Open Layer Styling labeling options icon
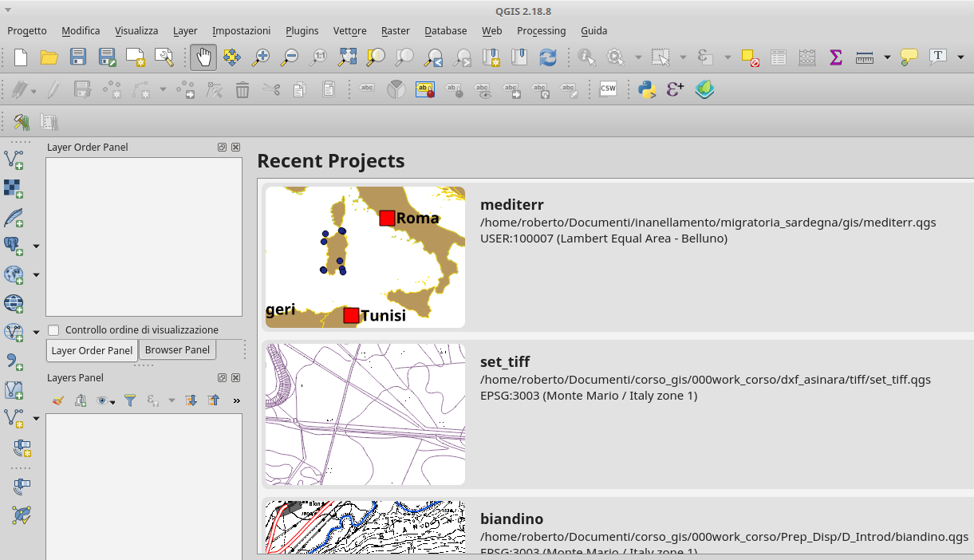974x560 pixels. coord(424,89)
